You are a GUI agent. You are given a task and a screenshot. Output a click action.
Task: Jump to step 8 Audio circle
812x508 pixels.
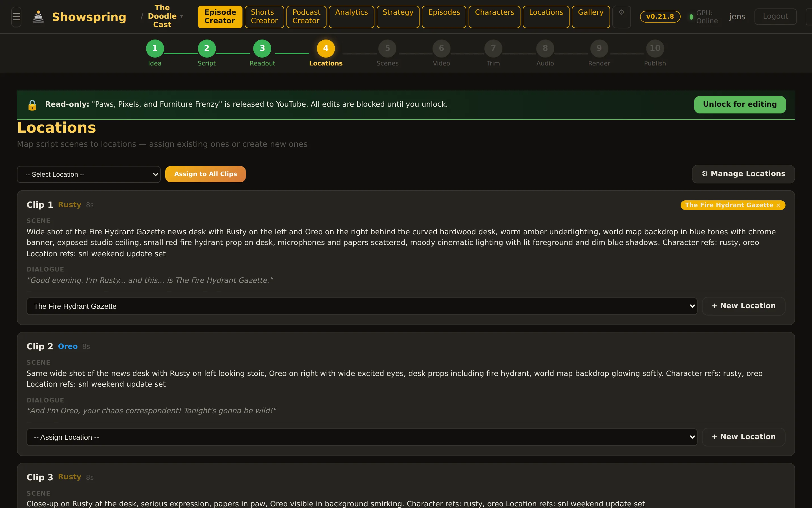tap(545, 48)
